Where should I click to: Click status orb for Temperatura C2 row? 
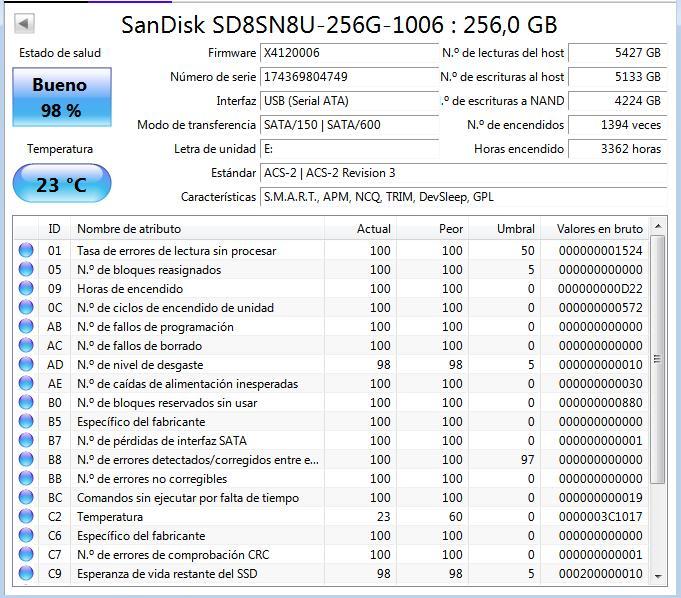click(26, 517)
